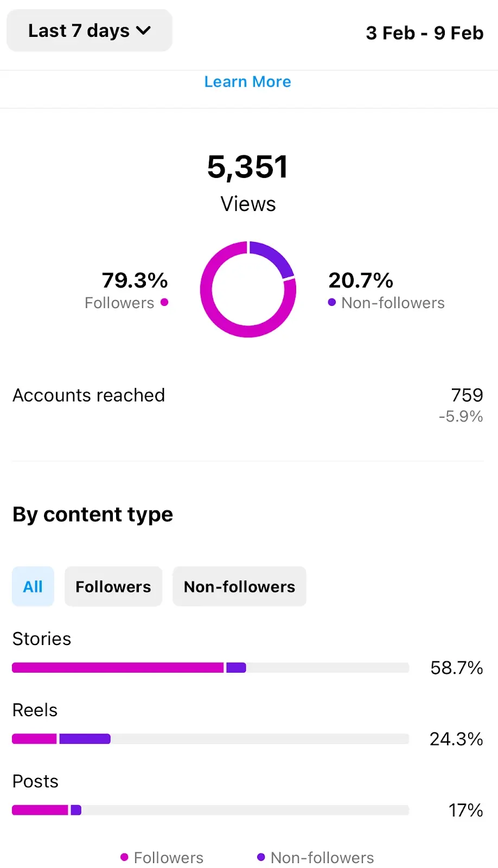Switch to the Followers filter tab

coord(113,586)
